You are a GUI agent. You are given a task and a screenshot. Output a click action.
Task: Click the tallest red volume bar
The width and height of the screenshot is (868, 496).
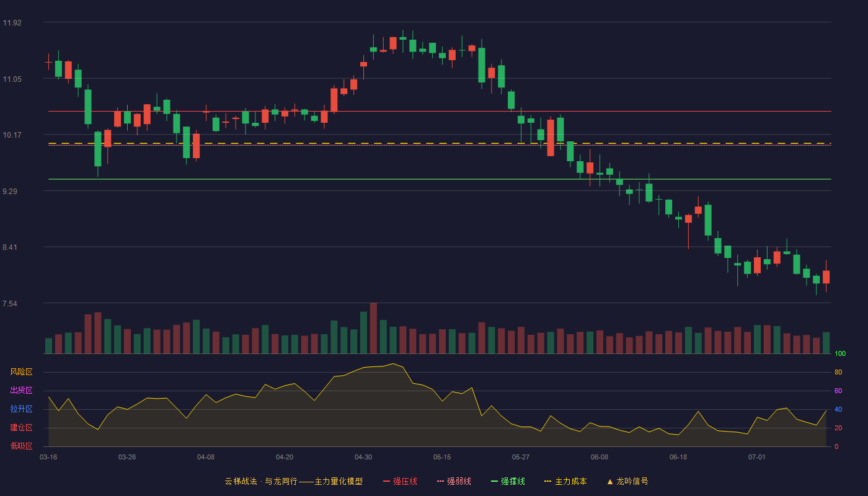373,328
